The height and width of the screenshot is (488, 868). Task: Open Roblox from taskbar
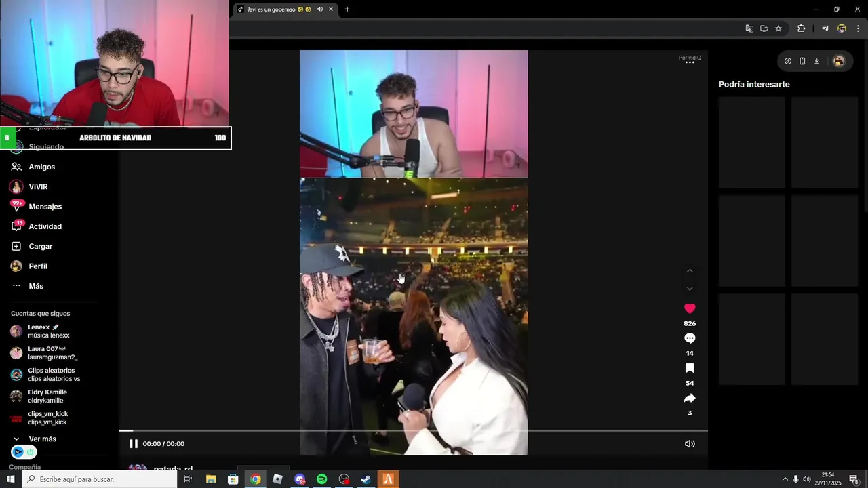pos(277,479)
